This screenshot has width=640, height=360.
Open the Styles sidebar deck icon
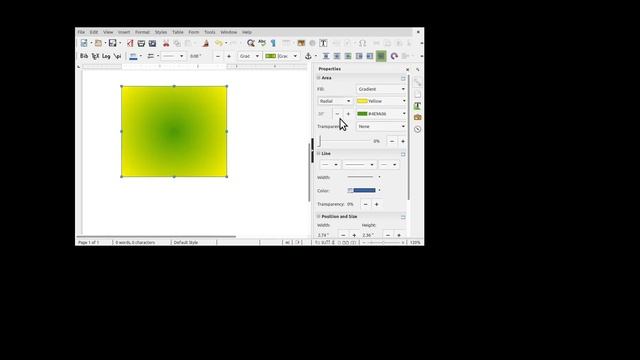417,106
